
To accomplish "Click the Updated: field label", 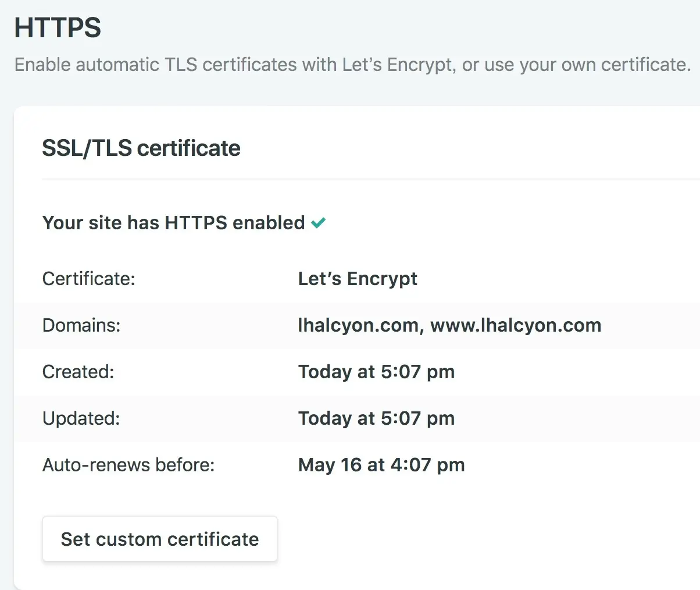I will [81, 418].
